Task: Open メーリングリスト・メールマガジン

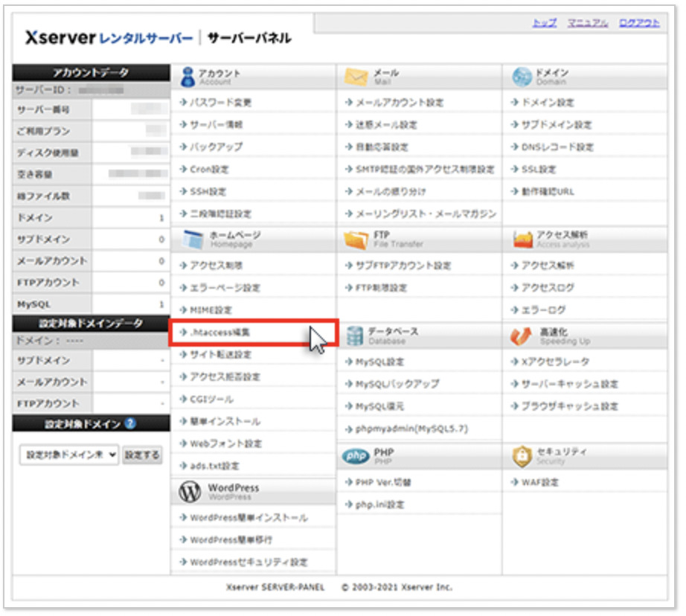Action: pyautogui.click(x=426, y=214)
